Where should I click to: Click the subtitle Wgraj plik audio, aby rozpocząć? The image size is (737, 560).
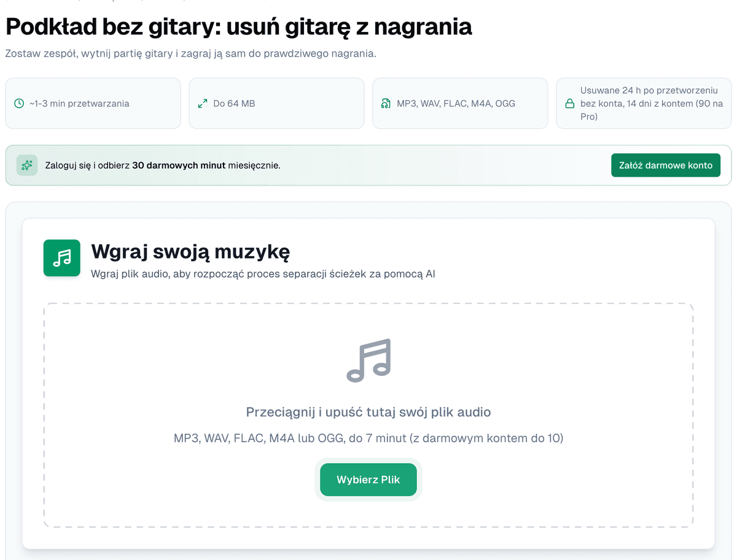(263, 274)
